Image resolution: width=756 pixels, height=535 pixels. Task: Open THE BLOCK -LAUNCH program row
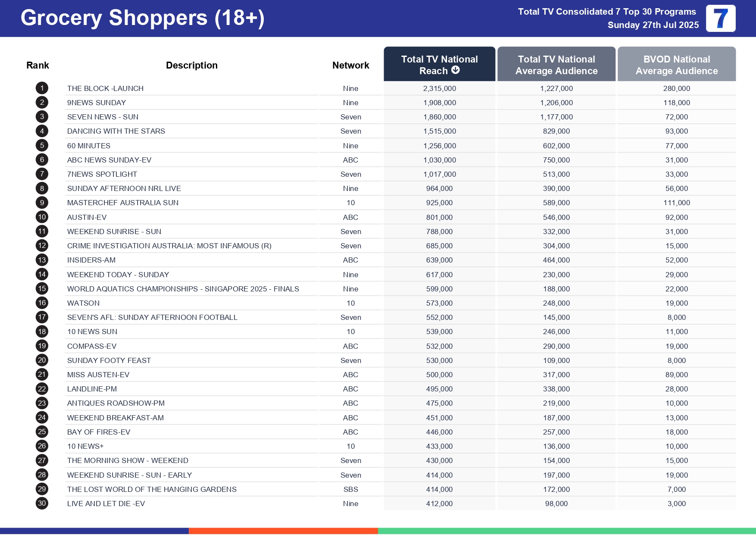tap(105, 88)
